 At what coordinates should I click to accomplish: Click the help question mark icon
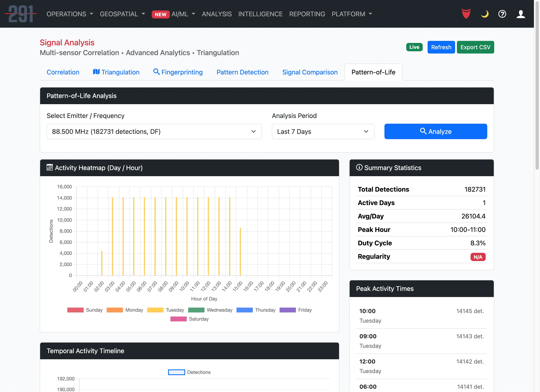pos(502,14)
